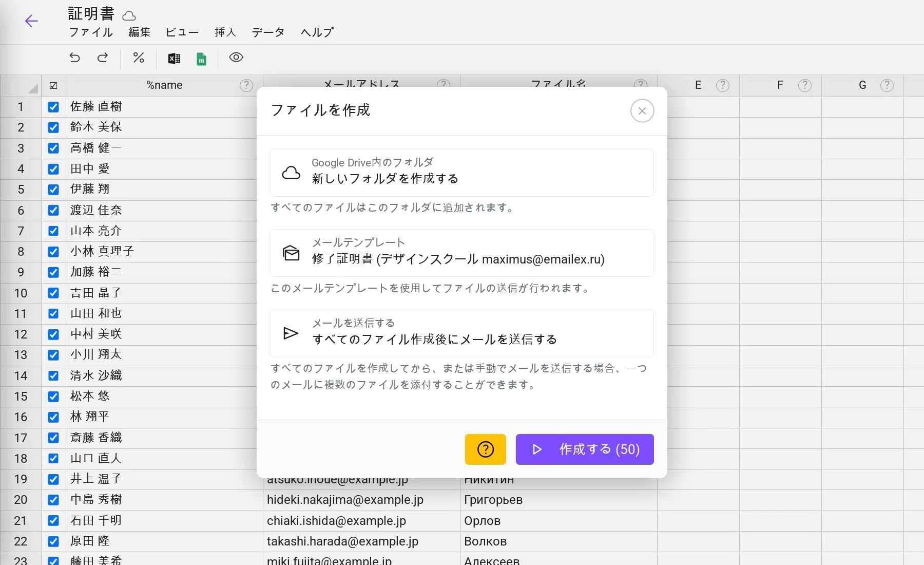924x565 pixels.
Task: Undo the last action
Action: pos(75,58)
